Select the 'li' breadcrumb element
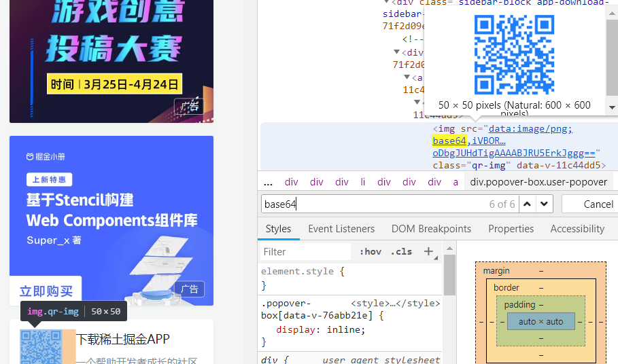 point(362,182)
